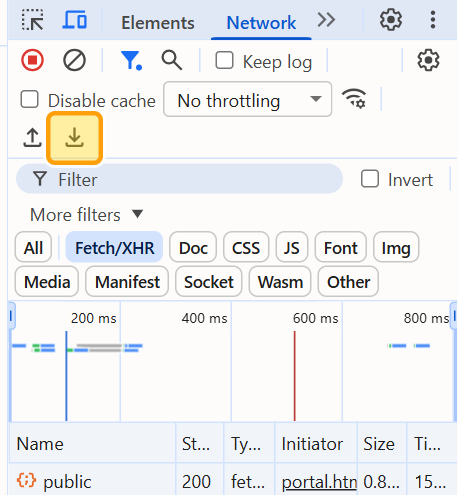
Task: Filter requests by Socket type
Action: [x=209, y=282]
